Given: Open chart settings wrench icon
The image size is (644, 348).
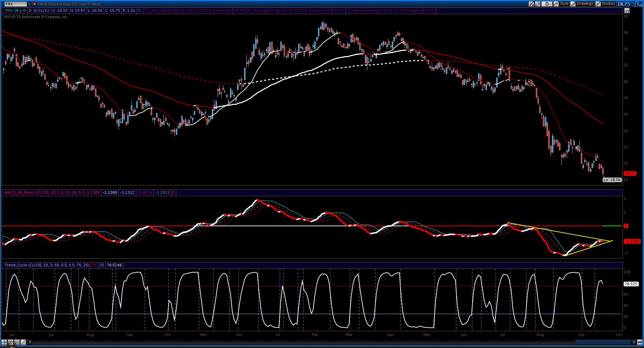Looking at the screenshot, I should (x=538, y=4).
